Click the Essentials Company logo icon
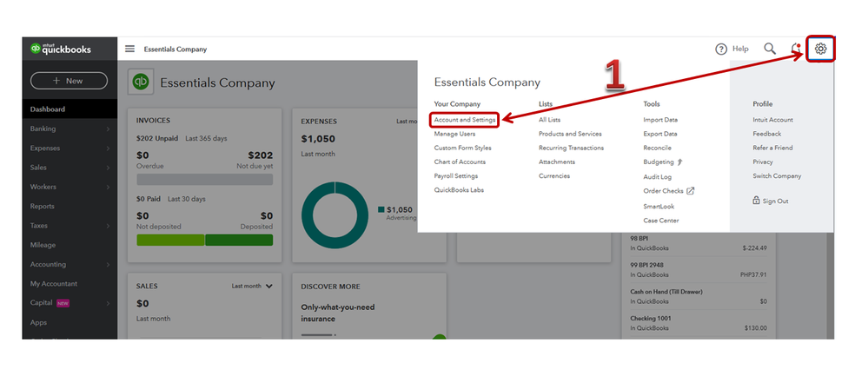Viewport: 868px width, 376px height. pos(141,82)
